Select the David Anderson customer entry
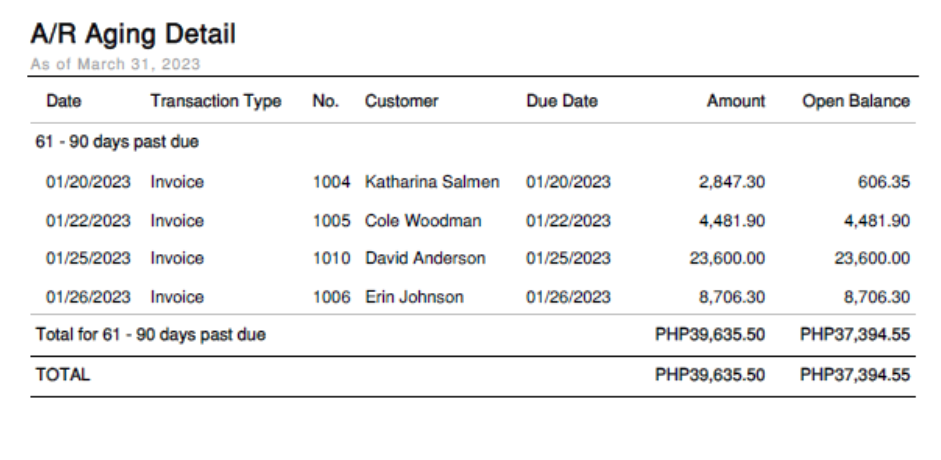 (x=425, y=258)
